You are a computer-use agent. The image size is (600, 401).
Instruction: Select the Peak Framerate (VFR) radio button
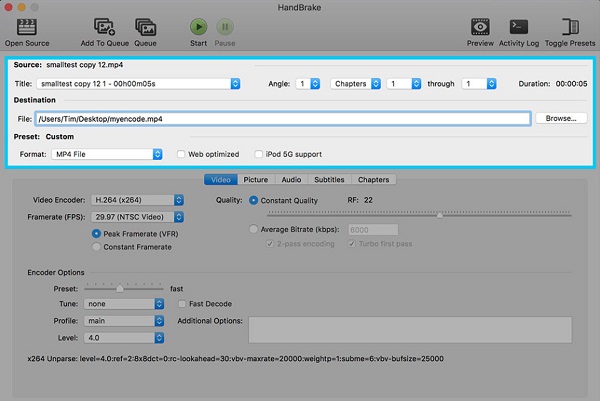(96, 233)
